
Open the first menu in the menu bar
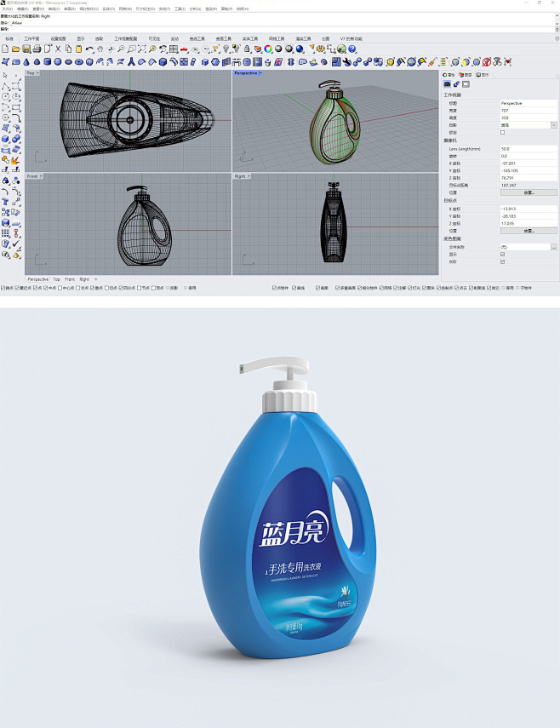coord(7,9)
